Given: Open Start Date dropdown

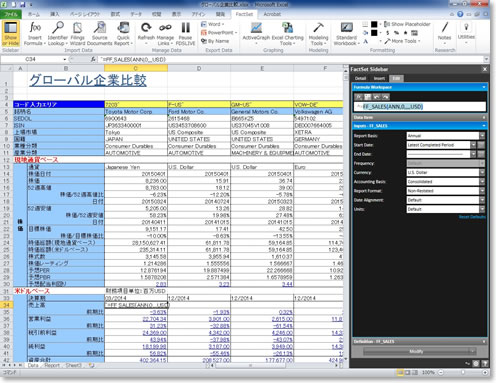Looking at the screenshot, I should pos(473,145).
